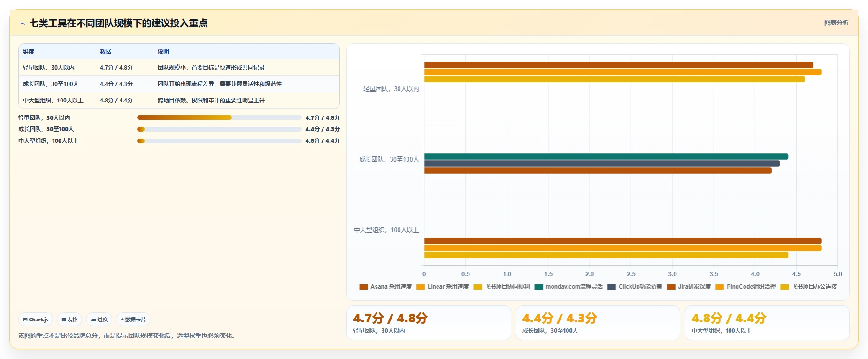The width and height of the screenshot is (868, 359).
Task: Click the description 跨项目依赖、权限和审计的重要性明显上升
Action: pyautogui.click(x=211, y=101)
